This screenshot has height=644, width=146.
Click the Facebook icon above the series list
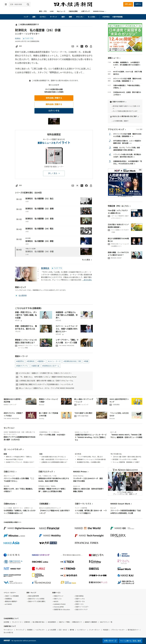pos(86,185)
